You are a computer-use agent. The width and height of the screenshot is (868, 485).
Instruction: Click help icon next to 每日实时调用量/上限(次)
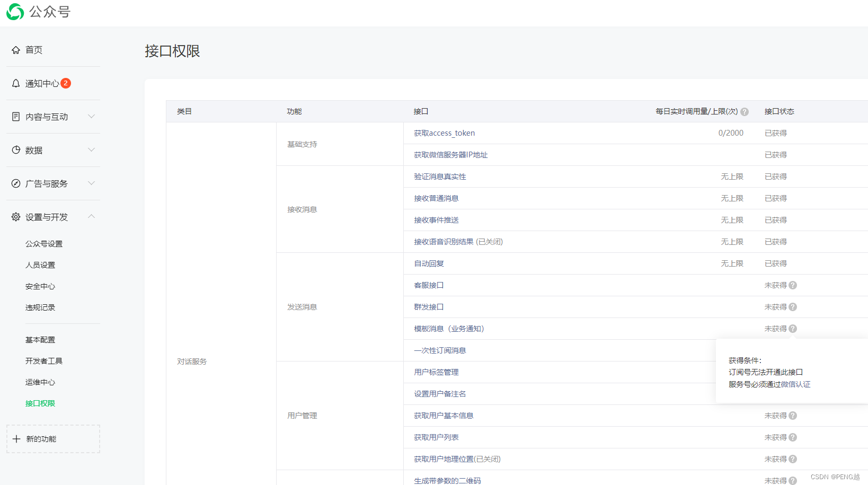pos(745,112)
